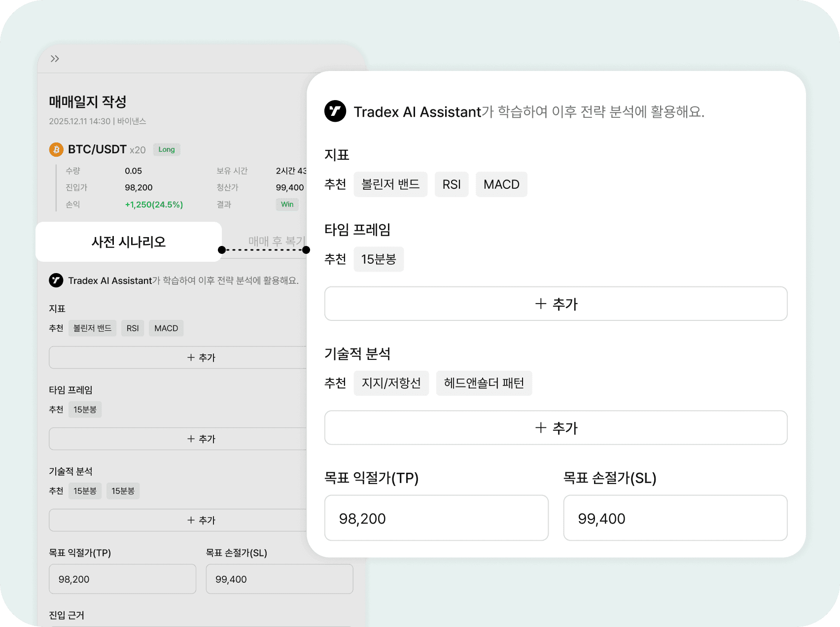Click the 0.05 quantity value
Image resolution: width=840 pixels, height=627 pixels.
coord(133,171)
